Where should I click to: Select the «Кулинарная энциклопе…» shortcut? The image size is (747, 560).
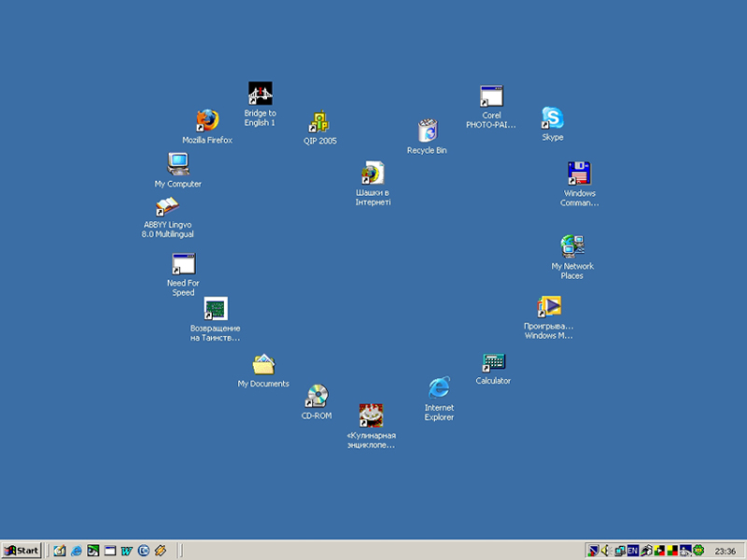coord(371,427)
